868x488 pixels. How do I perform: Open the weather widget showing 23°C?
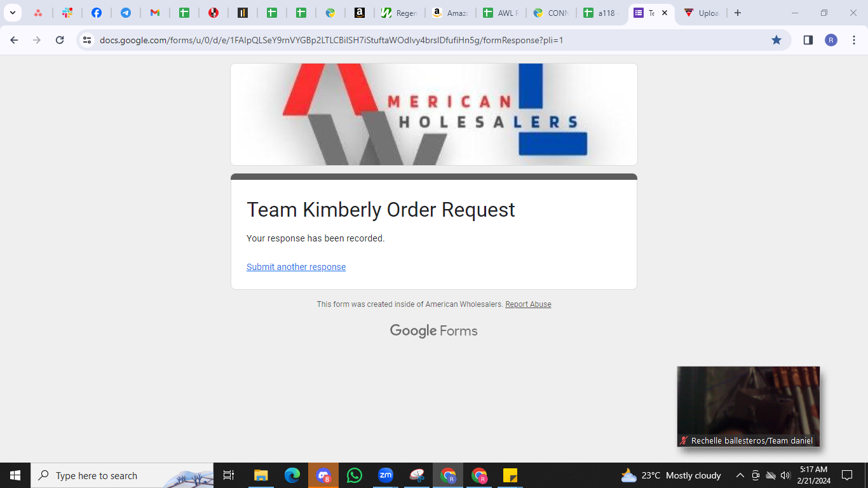pyautogui.click(x=671, y=475)
